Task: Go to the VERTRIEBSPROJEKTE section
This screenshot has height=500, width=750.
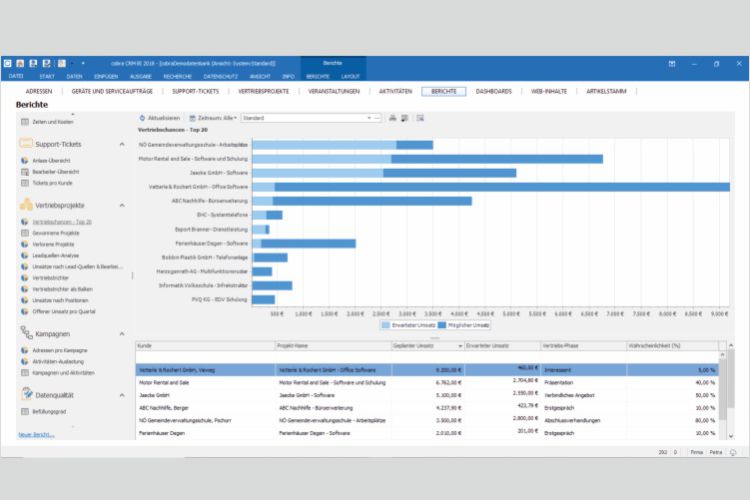Action: tap(264, 91)
